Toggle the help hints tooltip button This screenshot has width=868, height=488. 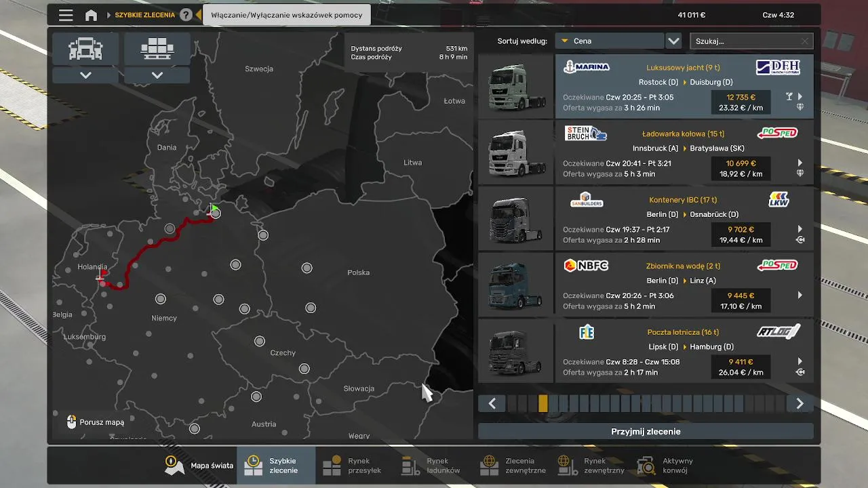point(286,15)
